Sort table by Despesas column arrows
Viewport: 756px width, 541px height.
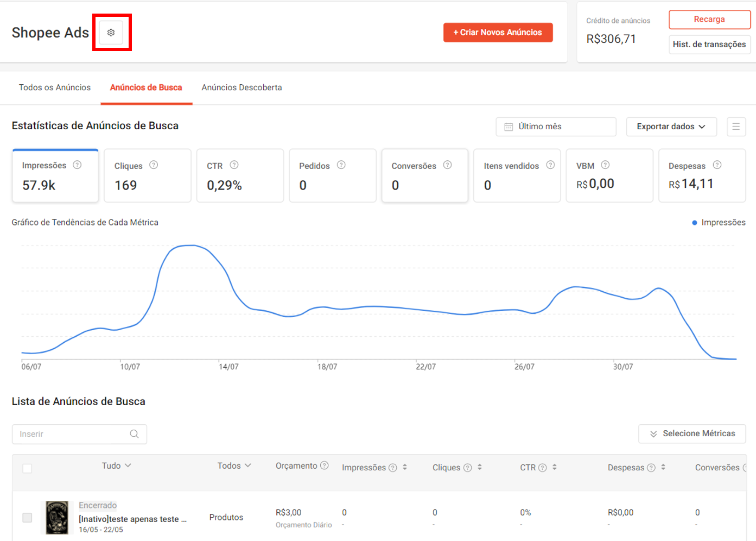(663, 467)
